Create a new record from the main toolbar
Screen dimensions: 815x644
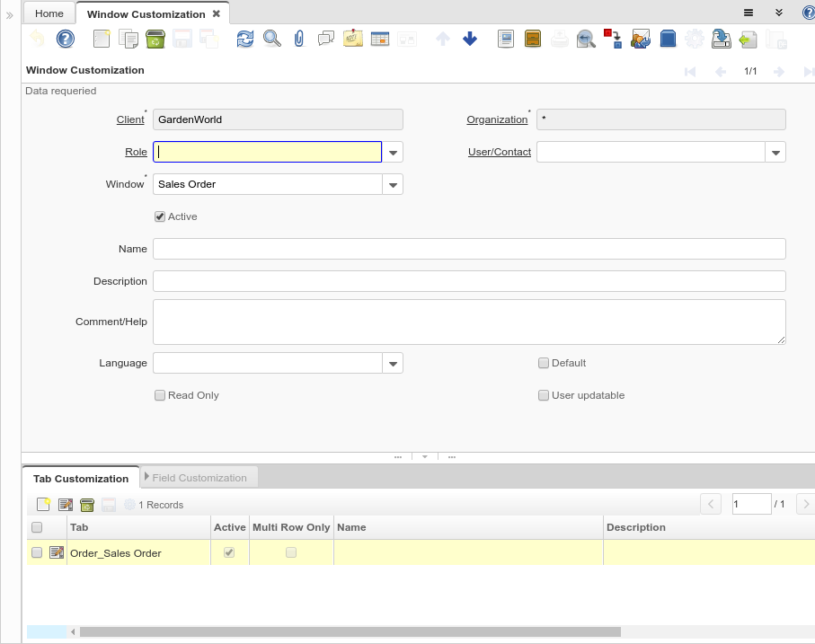pos(102,39)
